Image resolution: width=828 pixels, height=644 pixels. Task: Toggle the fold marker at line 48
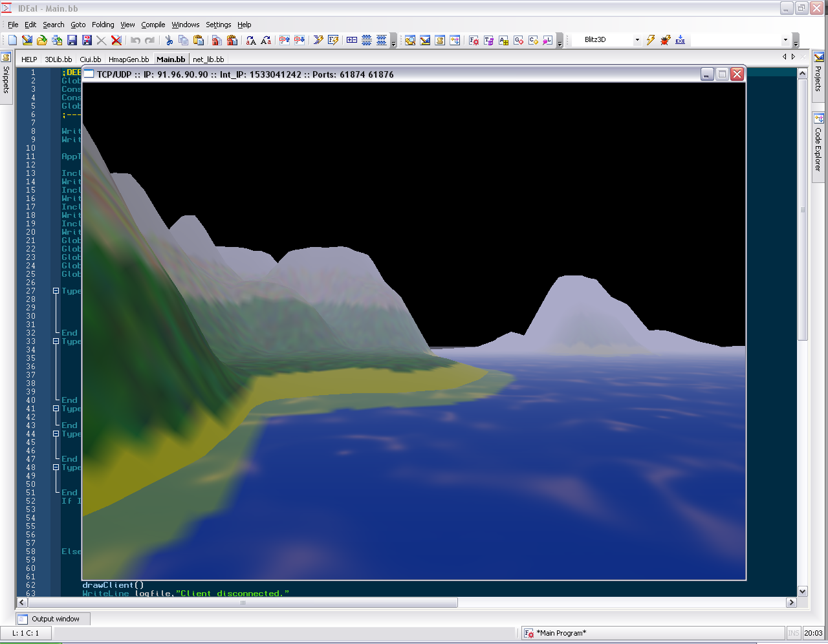(56, 467)
